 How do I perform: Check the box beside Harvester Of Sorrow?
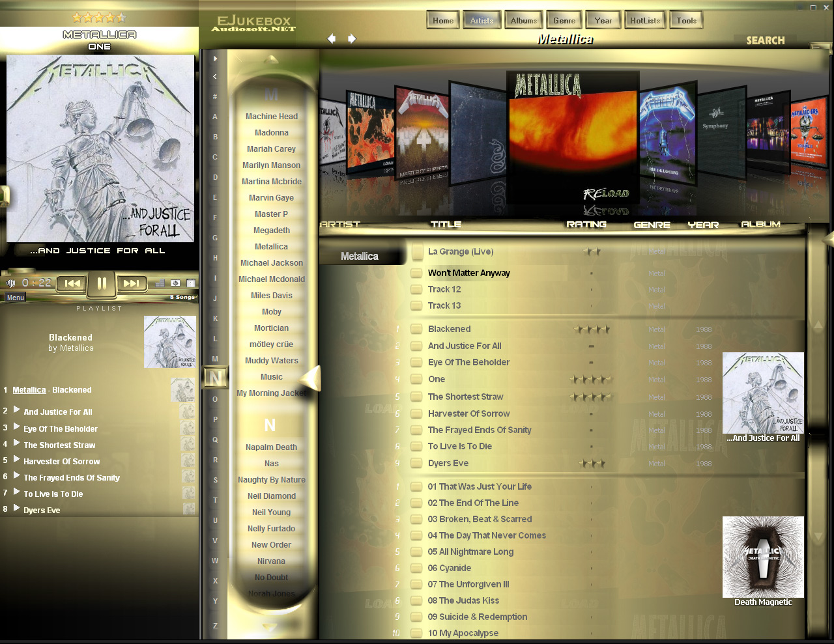point(417,414)
